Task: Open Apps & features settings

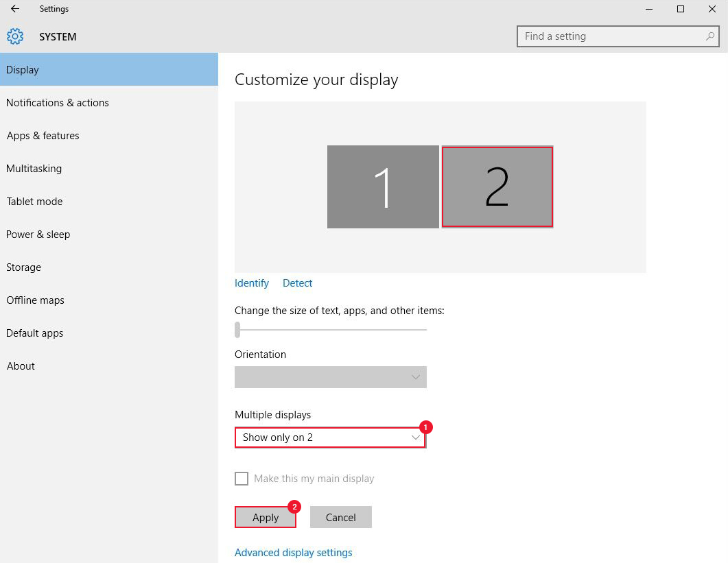Action: point(109,136)
